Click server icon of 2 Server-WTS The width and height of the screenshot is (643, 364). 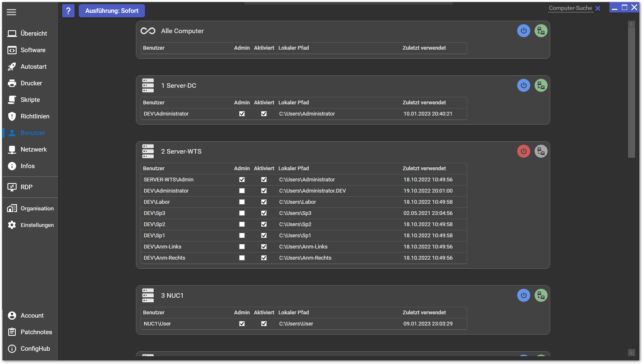[148, 151]
